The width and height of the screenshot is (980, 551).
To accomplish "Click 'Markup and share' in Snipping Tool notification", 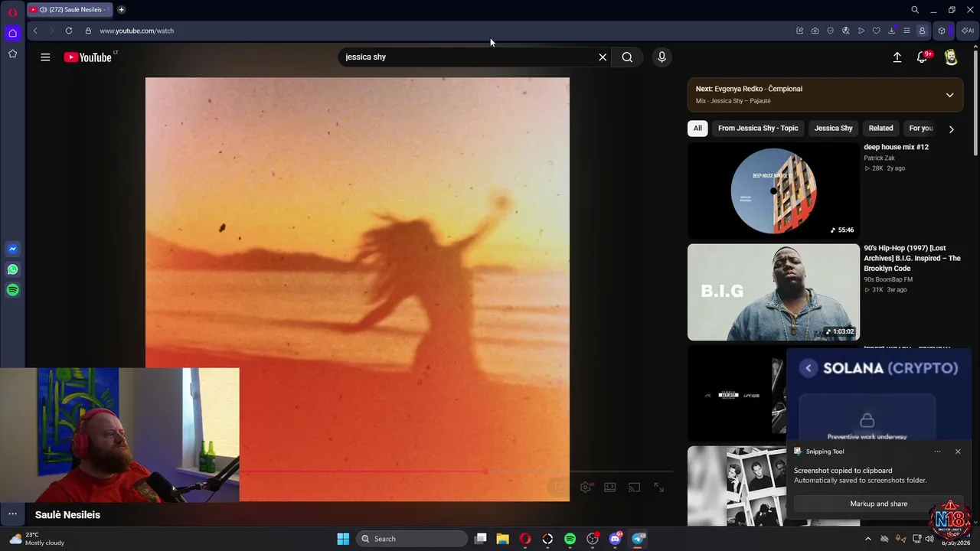I will point(878,504).
